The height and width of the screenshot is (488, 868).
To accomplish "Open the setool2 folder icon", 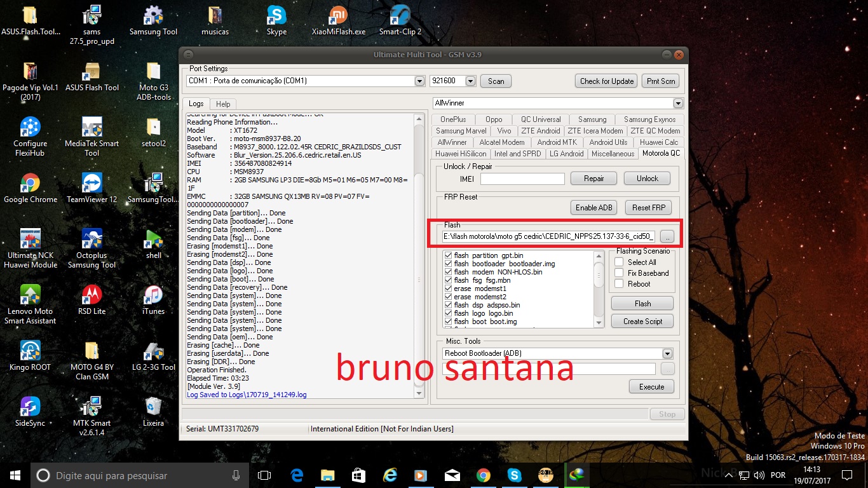I will click(x=153, y=132).
